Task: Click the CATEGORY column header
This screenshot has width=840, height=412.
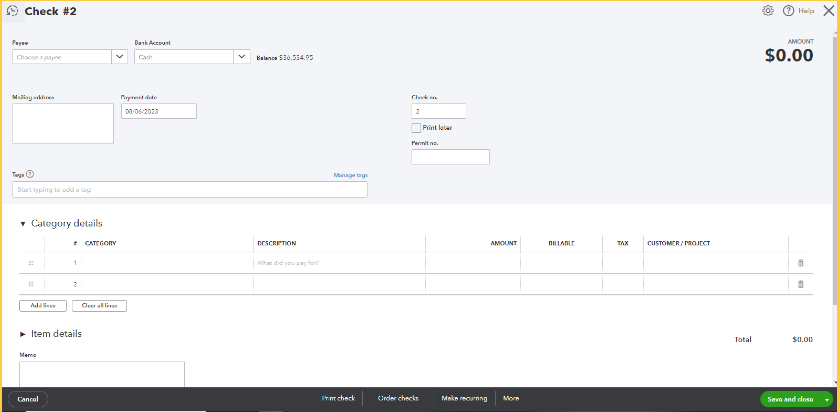Action: point(101,243)
